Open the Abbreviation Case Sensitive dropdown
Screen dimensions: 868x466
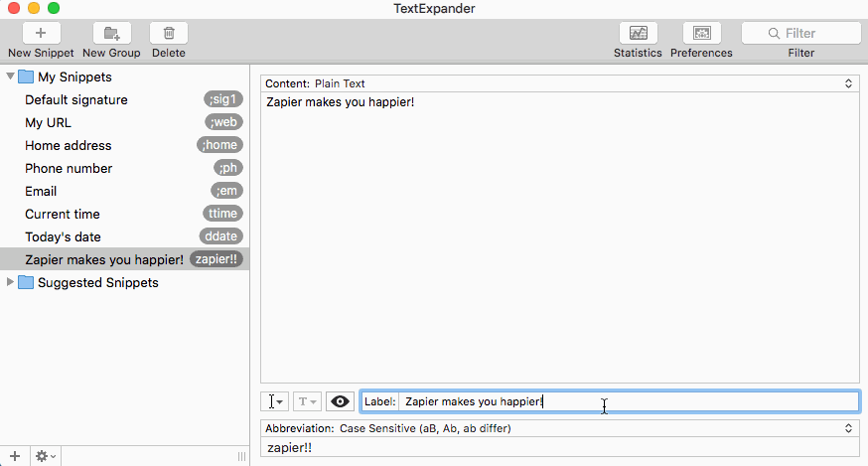pos(560,428)
